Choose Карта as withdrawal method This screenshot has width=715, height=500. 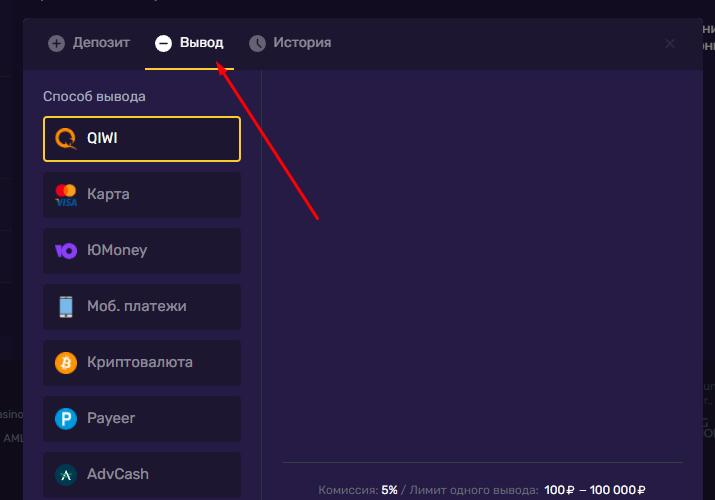(x=142, y=195)
